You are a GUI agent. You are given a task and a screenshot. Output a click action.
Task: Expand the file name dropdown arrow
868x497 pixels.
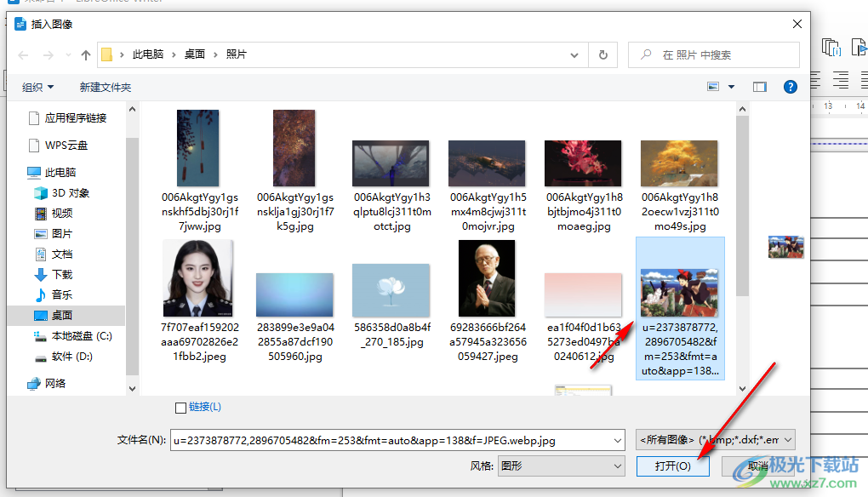click(617, 441)
